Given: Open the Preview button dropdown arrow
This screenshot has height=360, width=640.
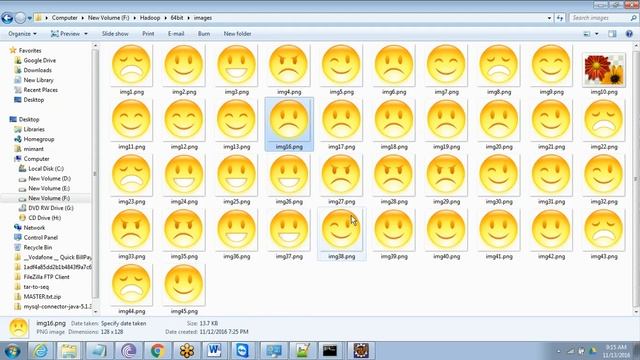Looking at the screenshot, I should tap(86, 34).
